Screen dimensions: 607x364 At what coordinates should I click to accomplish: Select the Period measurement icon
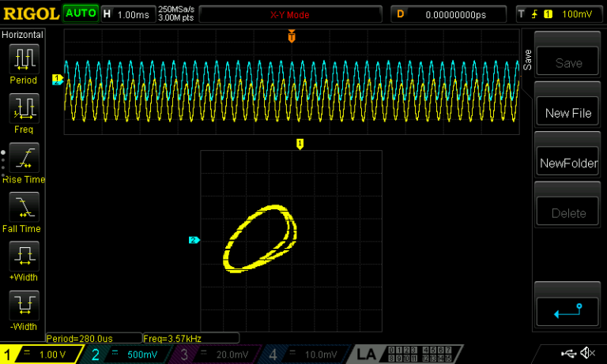click(x=24, y=59)
